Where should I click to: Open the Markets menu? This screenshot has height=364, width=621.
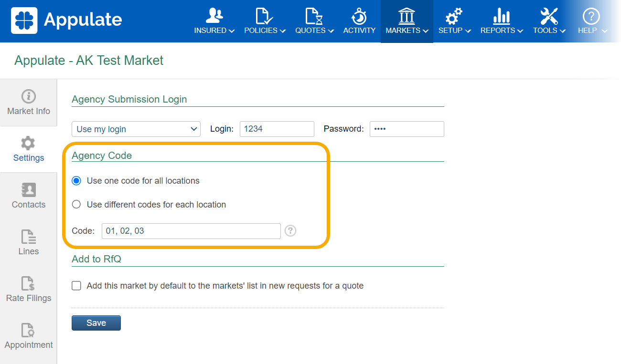pyautogui.click(x=407, y=21)
